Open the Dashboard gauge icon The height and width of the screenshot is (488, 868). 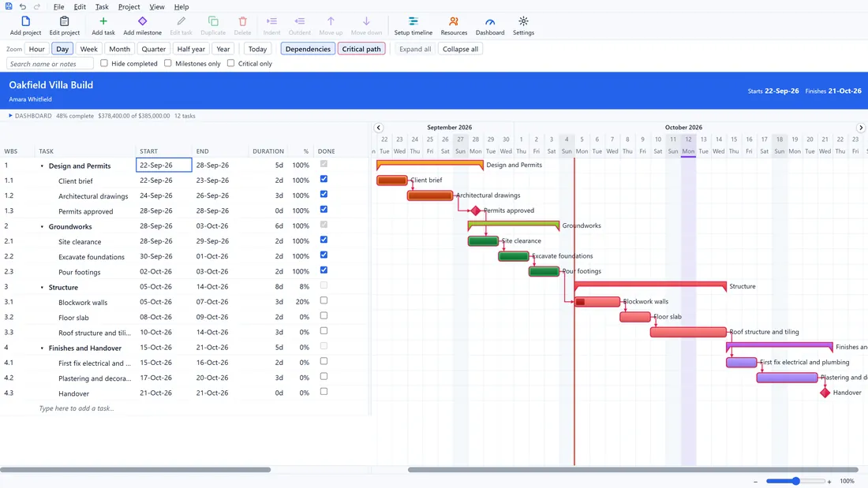(490, 21)
